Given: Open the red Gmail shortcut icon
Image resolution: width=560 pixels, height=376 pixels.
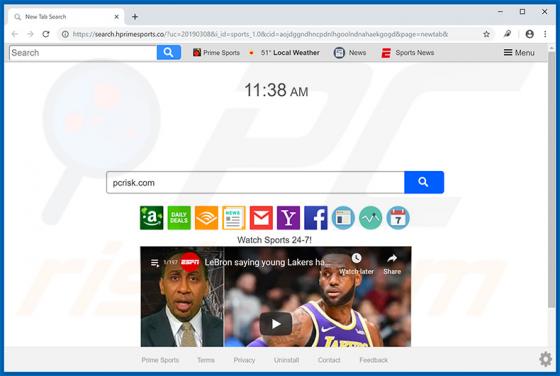Looking at the screenshot, I should tap(261, 218).
